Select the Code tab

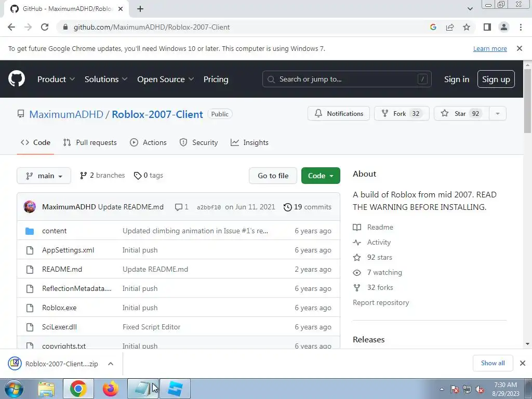click(x=36, y=142)
